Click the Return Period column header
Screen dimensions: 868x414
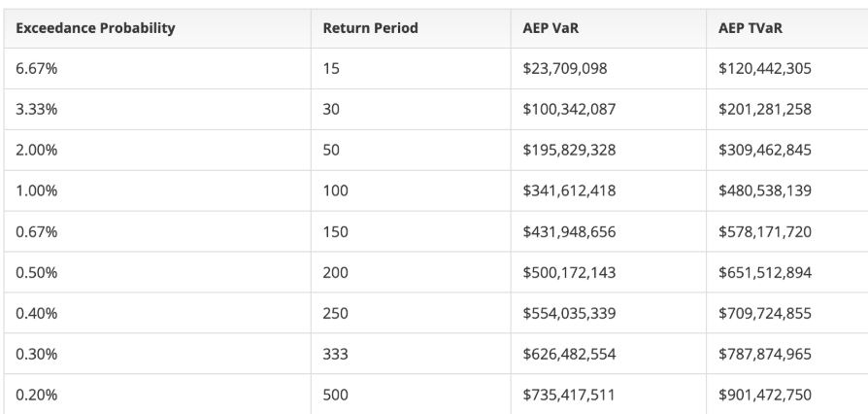(371, 28)
